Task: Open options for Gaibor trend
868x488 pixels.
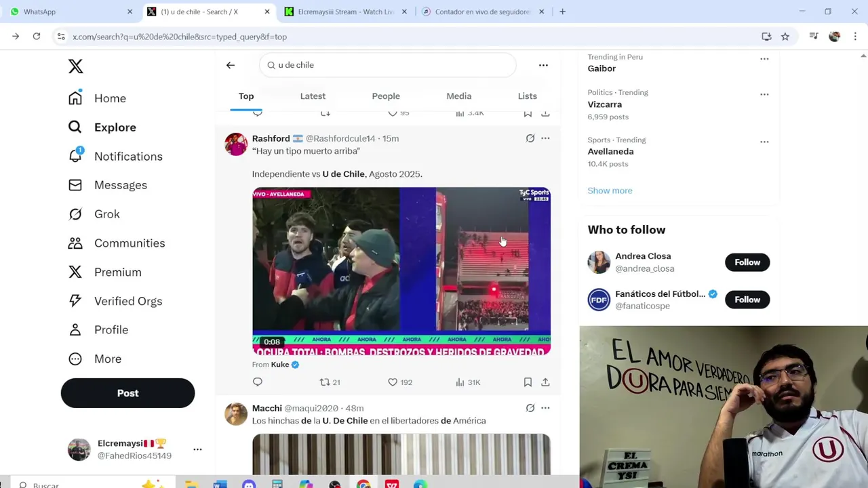Action: click(x=764, y=59)
